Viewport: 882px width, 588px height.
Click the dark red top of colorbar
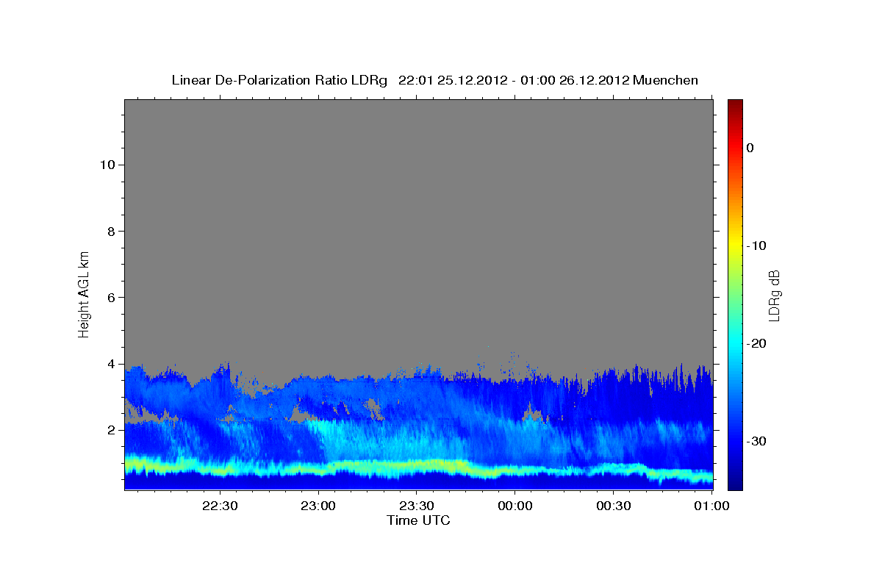(735, 105)
